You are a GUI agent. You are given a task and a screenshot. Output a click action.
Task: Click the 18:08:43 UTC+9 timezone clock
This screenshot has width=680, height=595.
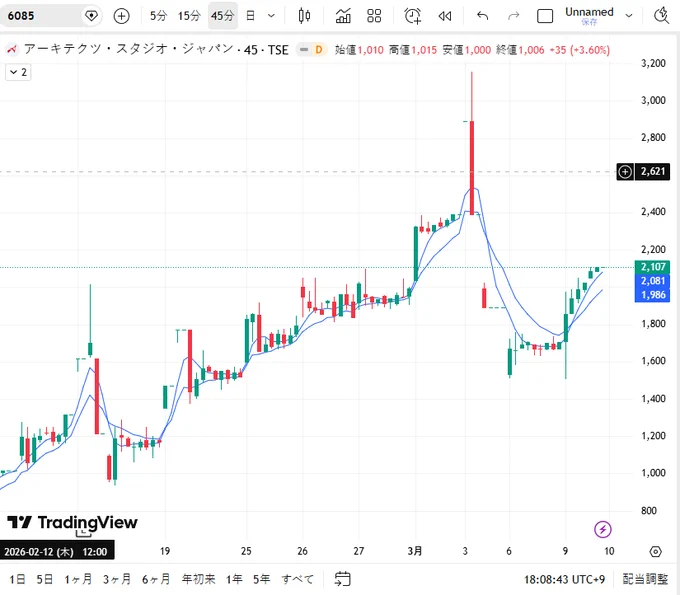coord(565,579)
